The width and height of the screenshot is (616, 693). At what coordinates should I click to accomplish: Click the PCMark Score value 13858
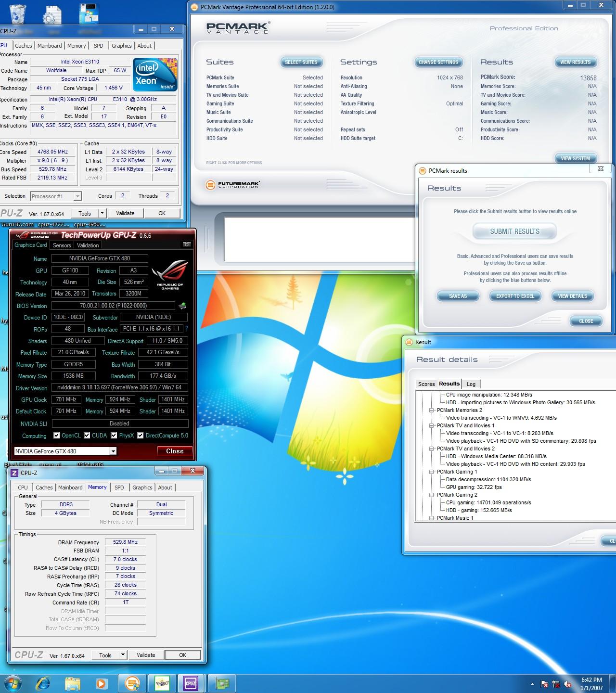(588, 77)
